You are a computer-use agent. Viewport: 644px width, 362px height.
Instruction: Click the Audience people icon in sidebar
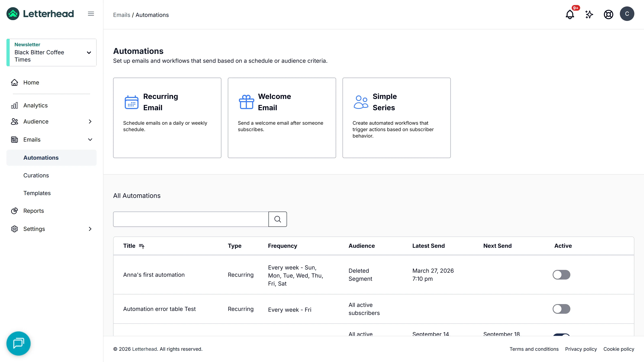14,121
